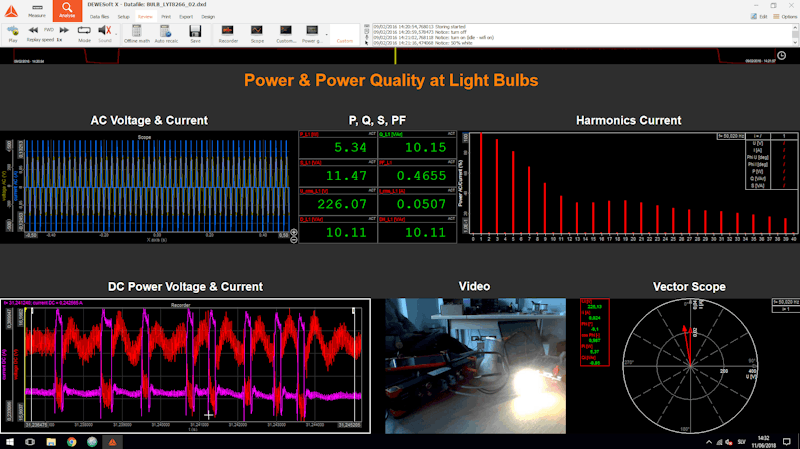The image size is (800, 449).
Task: Open the Export tab
Action: pyautogui.click(x=186, y=17)
